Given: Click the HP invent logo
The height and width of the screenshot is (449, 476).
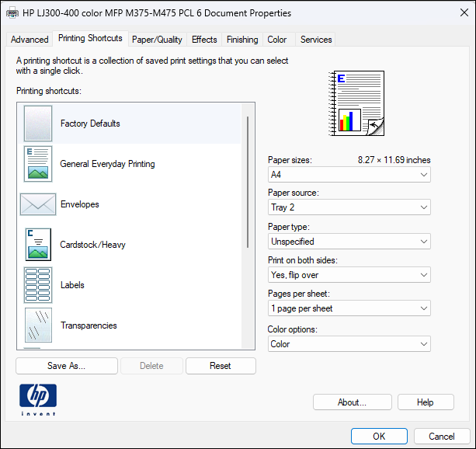Looking at the screenshot, I should (x=38, y=399).
